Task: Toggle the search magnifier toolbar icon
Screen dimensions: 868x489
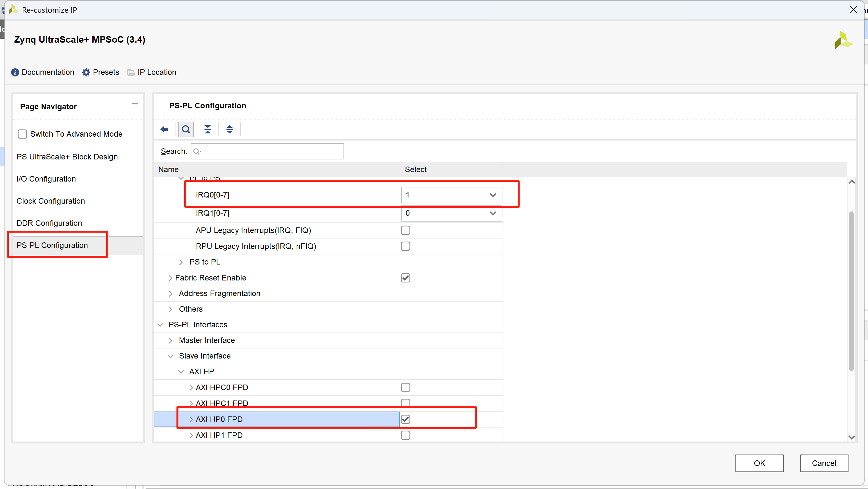Action: pyautogui.click(x=186, y=129)
